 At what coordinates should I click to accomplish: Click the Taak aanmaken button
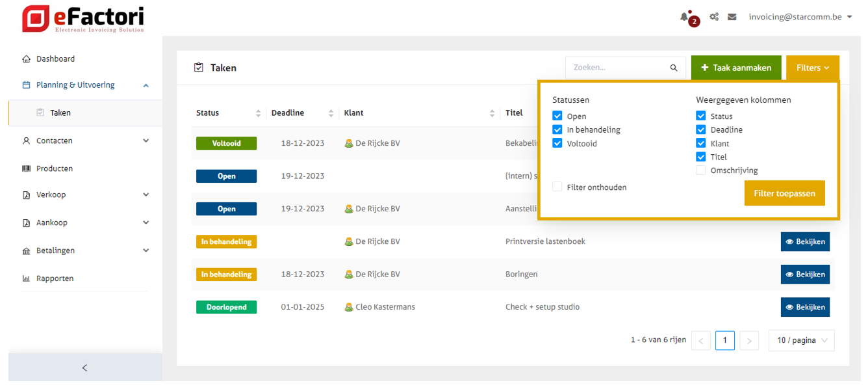(736, 68)
